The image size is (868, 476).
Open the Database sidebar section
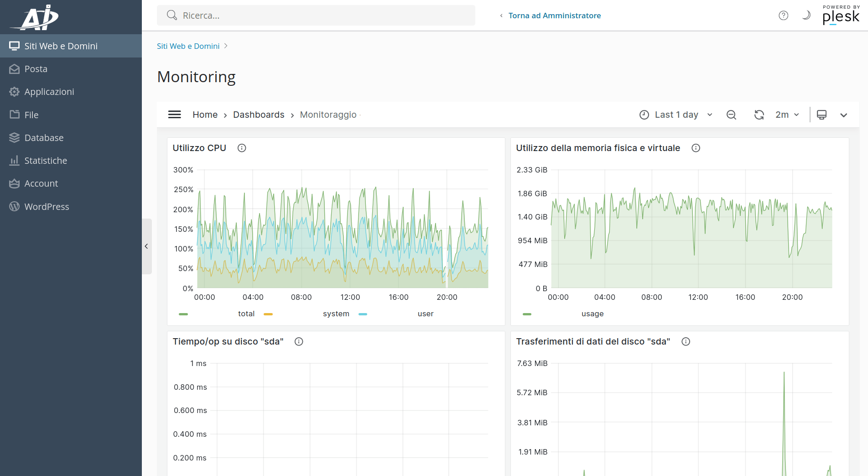pyautogui.click(x=71, y=138)
